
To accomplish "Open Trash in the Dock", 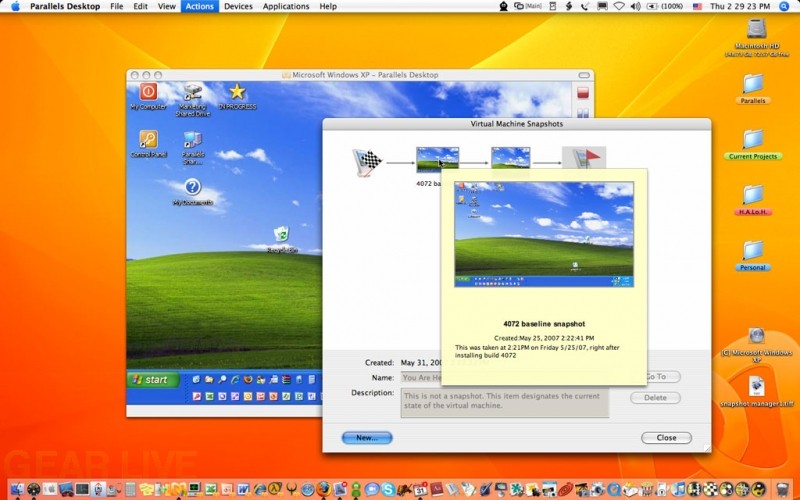I will point(782,489).
